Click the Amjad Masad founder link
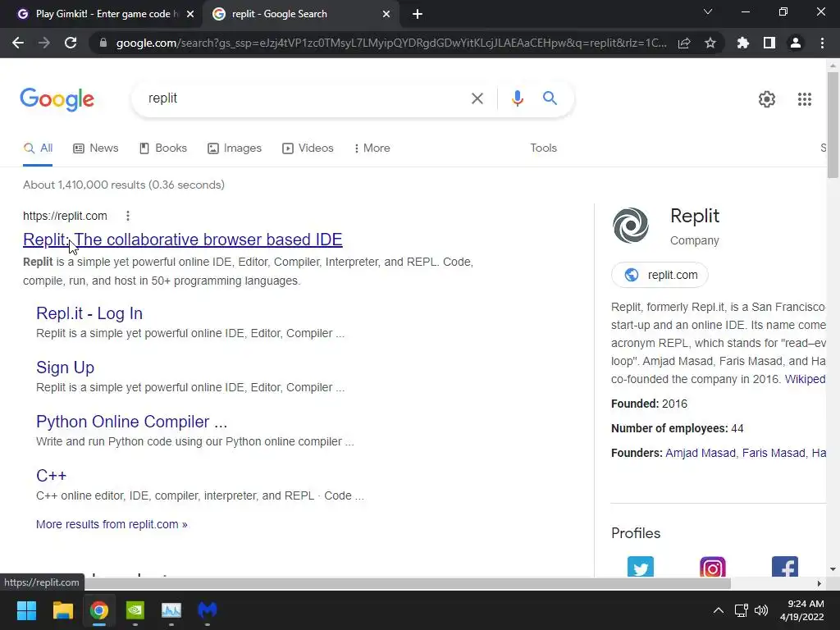 701,453
